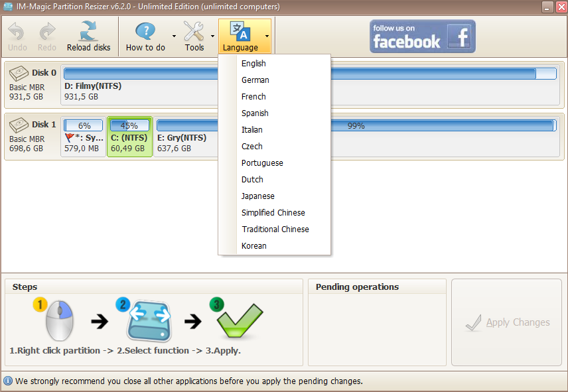The image size is (568, 392).
Task: Click the Apply Changes button
Action: pyautogui.click(x=506, y=322)
